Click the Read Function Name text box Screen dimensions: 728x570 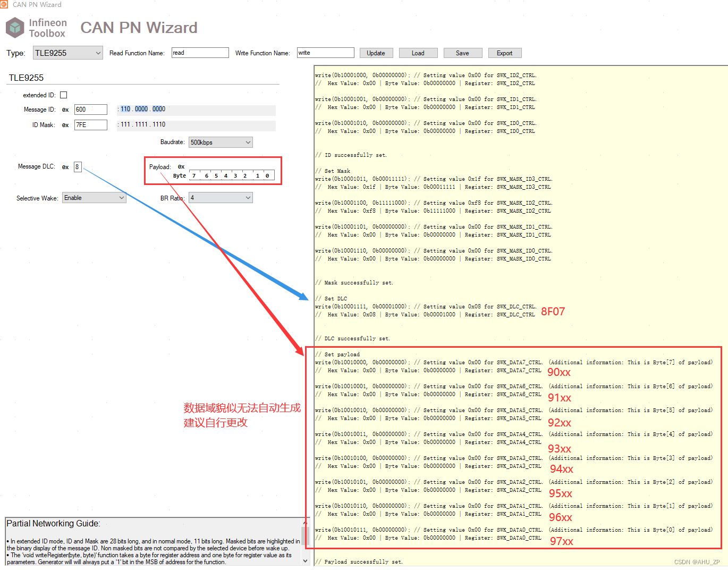(200, 53)
